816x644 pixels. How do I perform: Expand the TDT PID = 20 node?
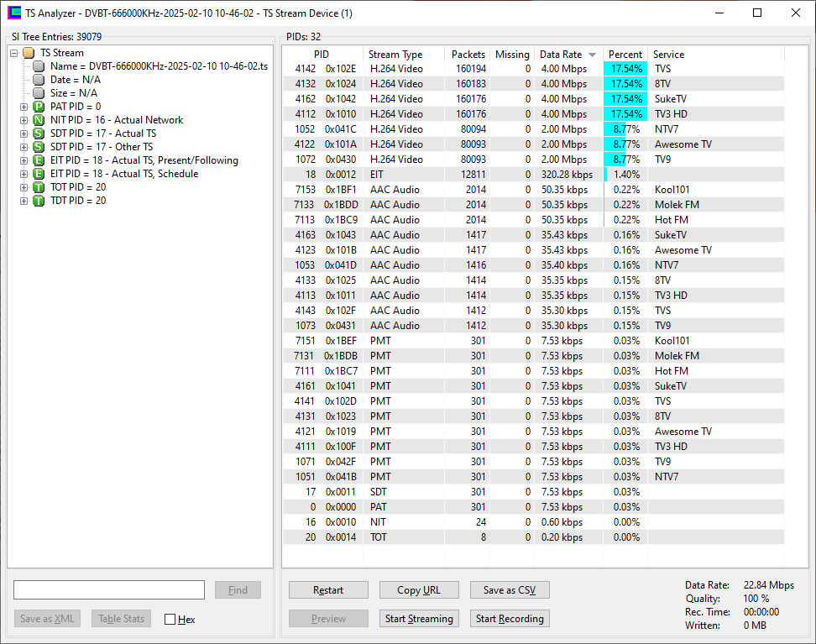point(24,201)
